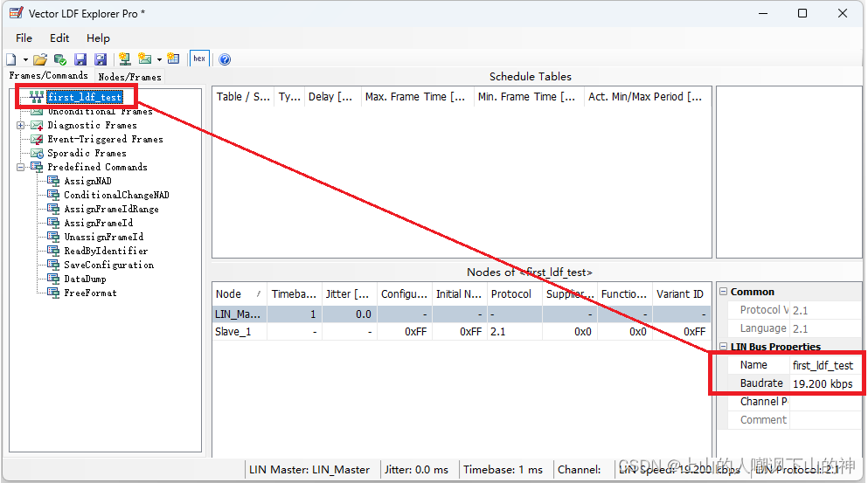Click the Sporadic Frames icon

[x=37, y=153]
